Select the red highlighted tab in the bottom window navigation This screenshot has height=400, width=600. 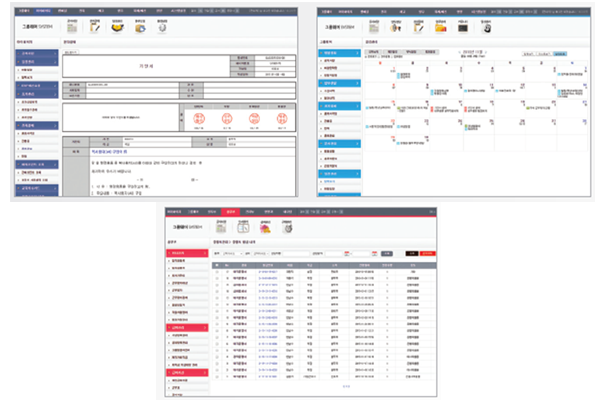231,212
